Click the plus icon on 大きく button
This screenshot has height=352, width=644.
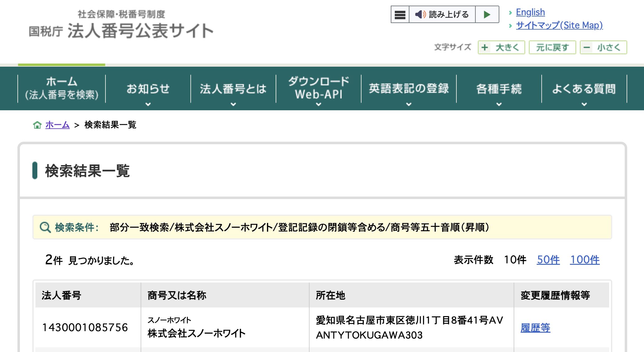click(484, 47)
